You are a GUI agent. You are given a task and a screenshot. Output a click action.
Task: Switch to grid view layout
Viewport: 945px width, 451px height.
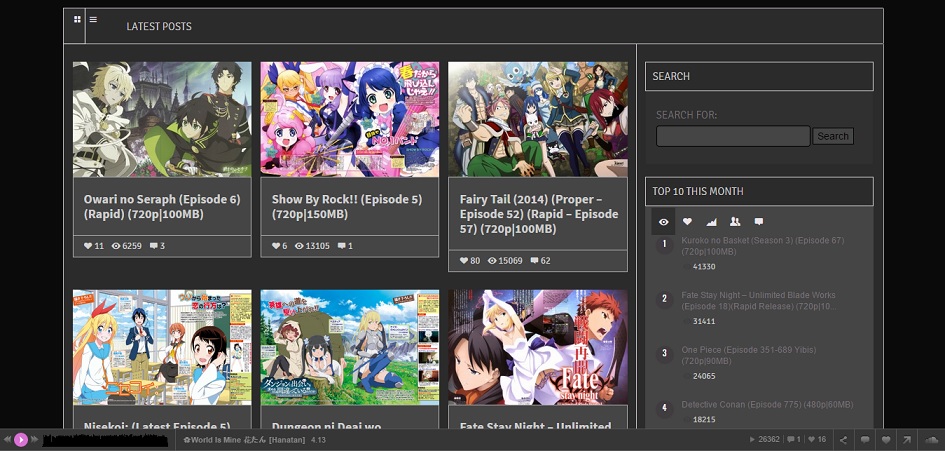click(77, 19)
